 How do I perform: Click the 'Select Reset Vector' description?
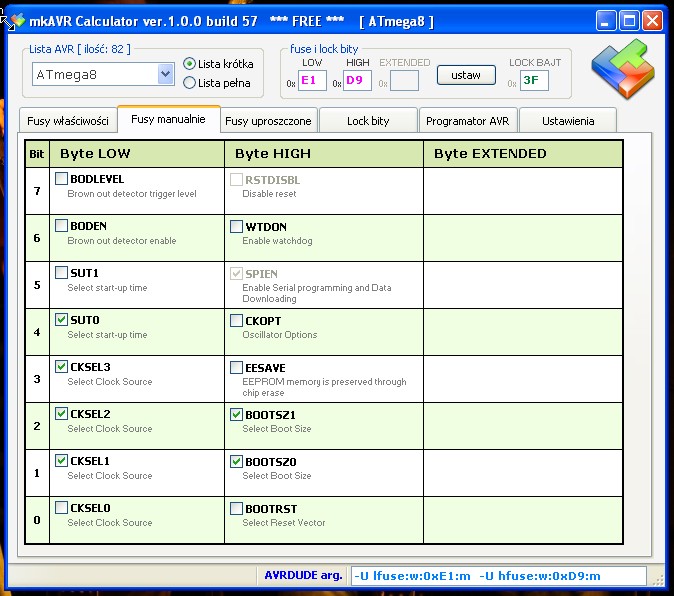coord(284,523)
